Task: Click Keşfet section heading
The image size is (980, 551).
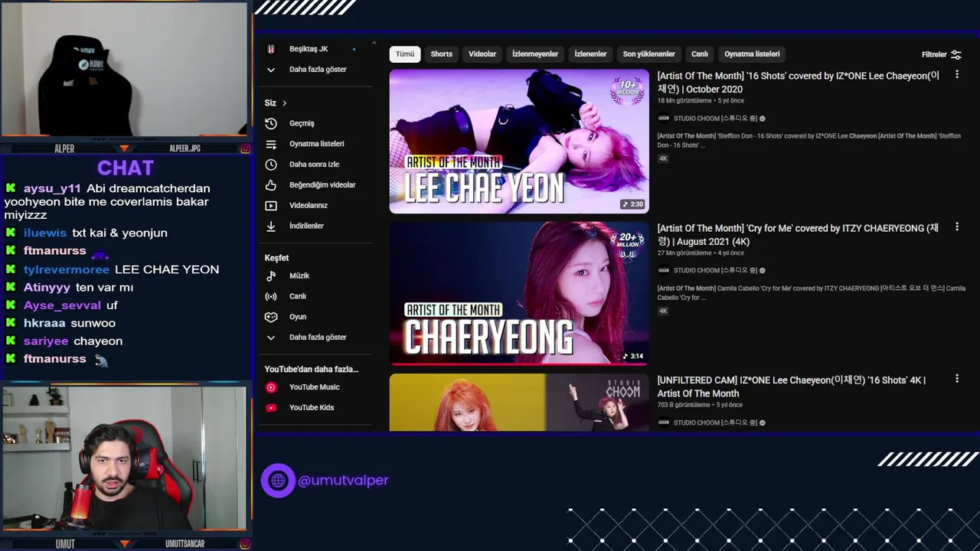Action: coord(276,258)
